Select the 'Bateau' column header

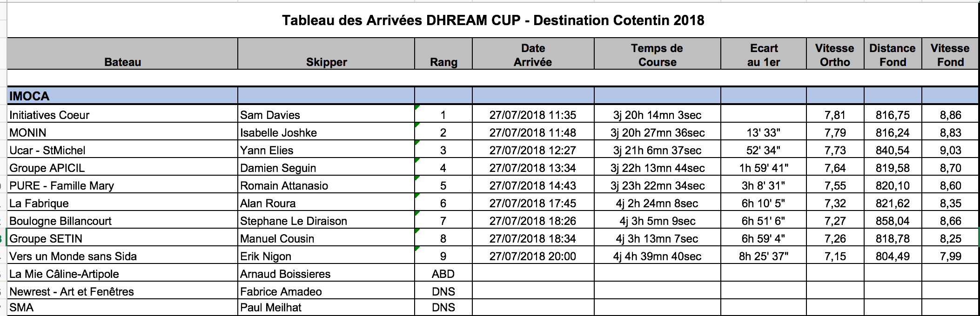point(122,62)
